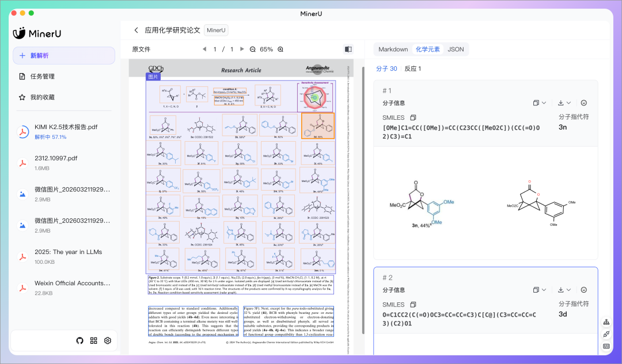Click copy icon in molecule #1 header

coord(536,103)
